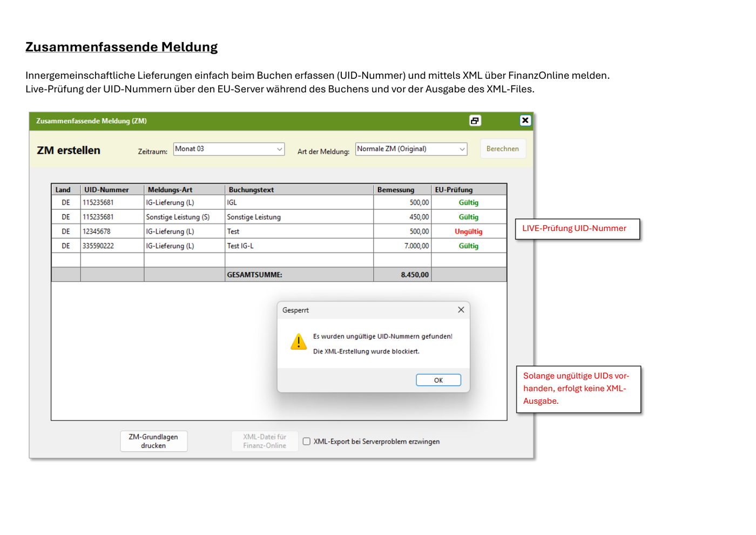Image resolution: width=756 pixels, height=535 pixels.
Task: Click the Ungültig status cell
Action: coord(469,232)
